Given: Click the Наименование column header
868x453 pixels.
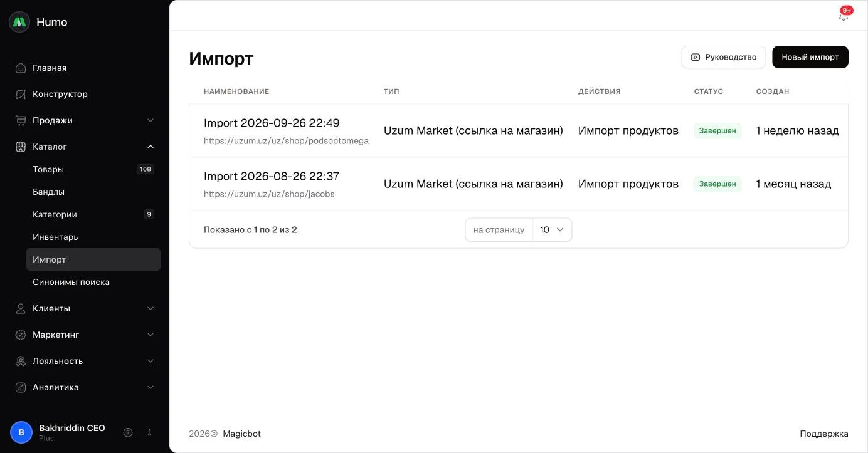Looking at the screenshot, I should pos(236,91).
